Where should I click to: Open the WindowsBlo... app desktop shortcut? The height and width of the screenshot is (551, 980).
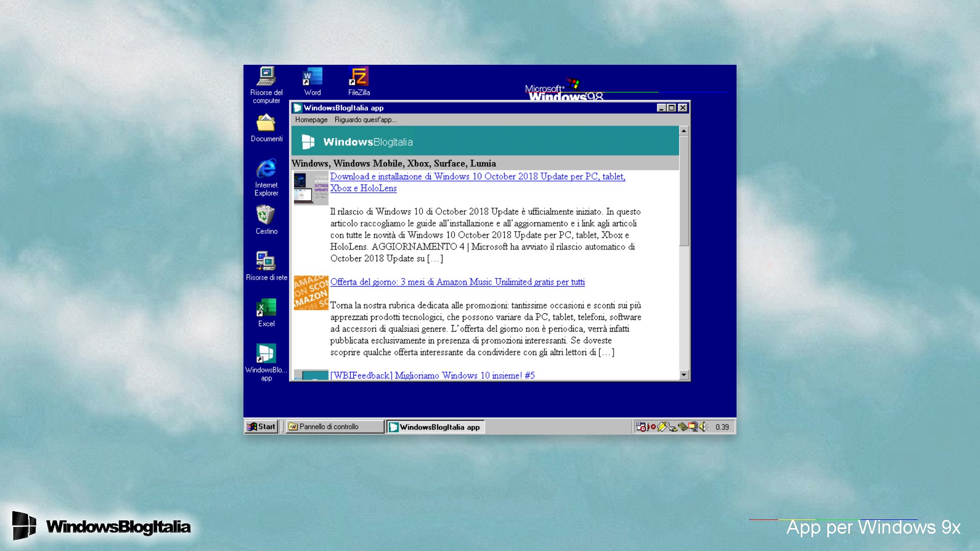click(266, 362)
